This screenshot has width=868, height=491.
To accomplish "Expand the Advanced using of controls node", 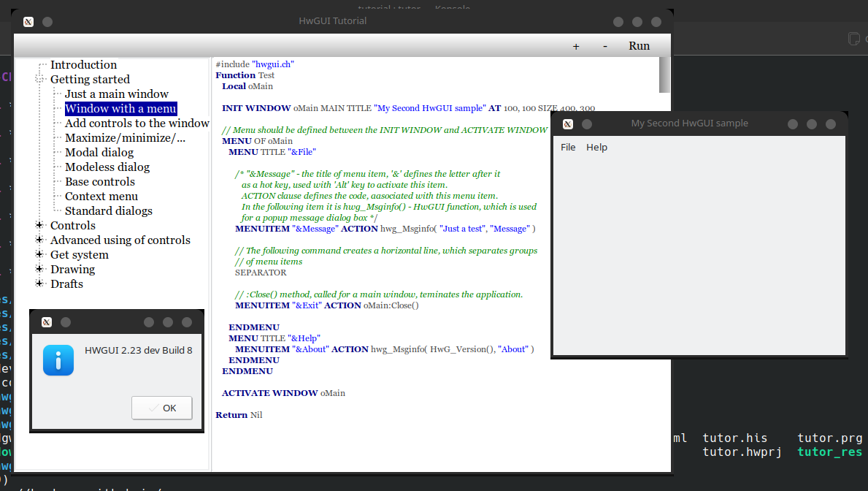I will 39,240.
